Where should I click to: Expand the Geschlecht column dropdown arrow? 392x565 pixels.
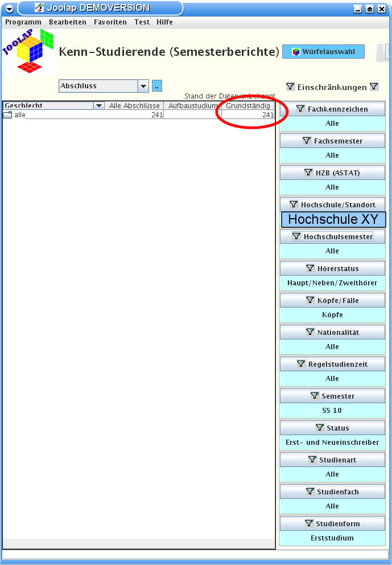click(x=99, y=106)
